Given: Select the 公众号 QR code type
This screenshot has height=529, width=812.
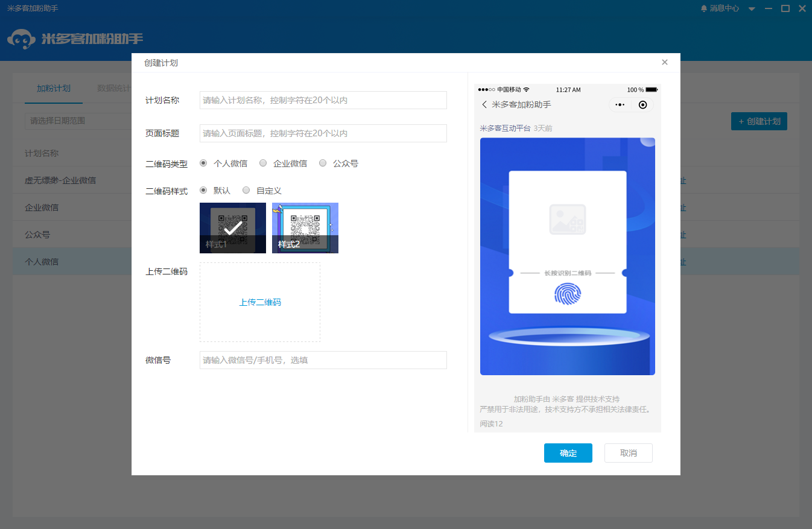Looking at the screenshot, I should (323, 163).
